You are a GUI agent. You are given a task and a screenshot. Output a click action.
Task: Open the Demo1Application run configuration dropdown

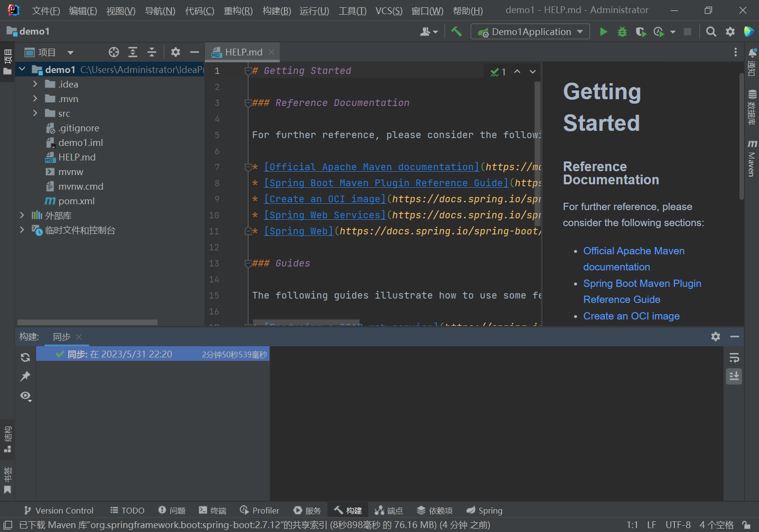pos(530,32)
